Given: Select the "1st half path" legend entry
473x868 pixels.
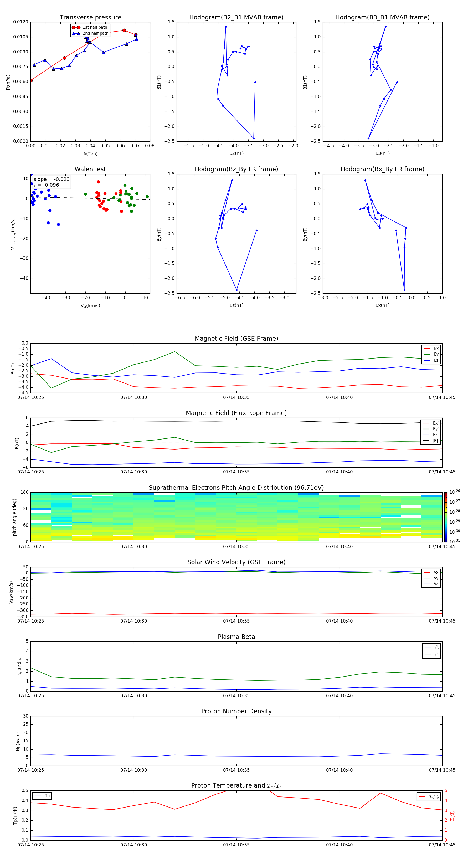Looking at the screenshot, I should click(x=90, y=27).
